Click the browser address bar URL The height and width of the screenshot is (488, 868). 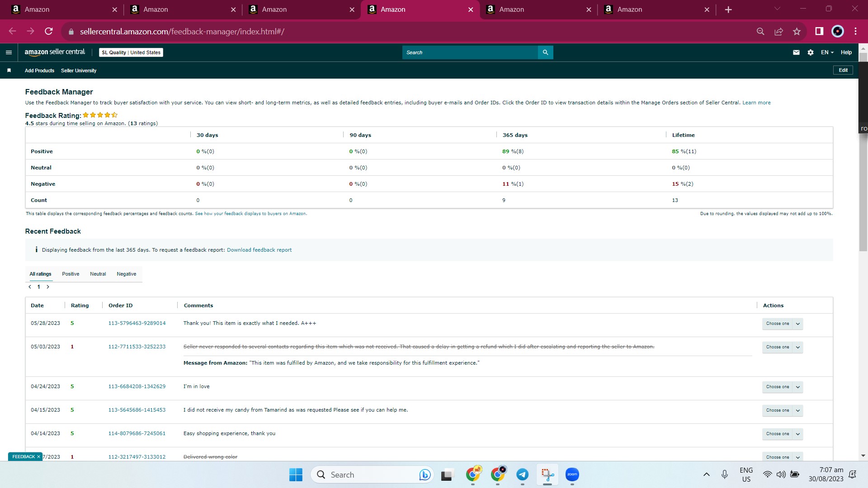[182, 32]
